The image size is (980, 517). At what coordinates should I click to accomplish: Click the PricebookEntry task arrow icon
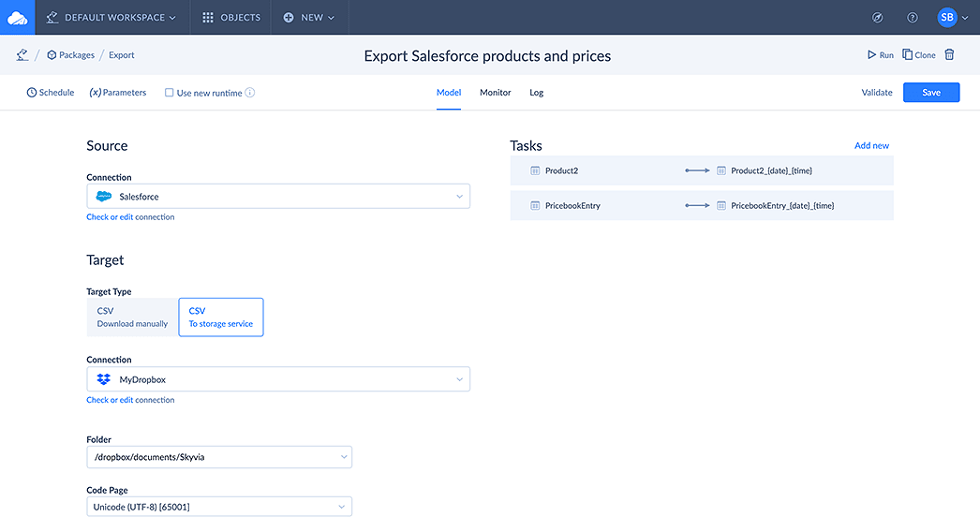(x=697, y=206)
